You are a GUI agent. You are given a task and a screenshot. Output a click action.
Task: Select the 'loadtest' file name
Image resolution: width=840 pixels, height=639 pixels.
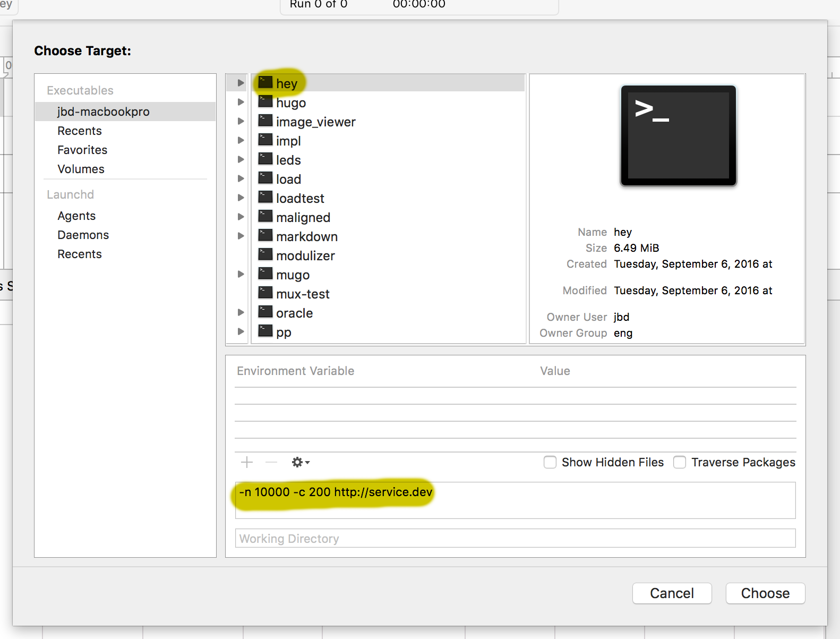coord(300,198)
